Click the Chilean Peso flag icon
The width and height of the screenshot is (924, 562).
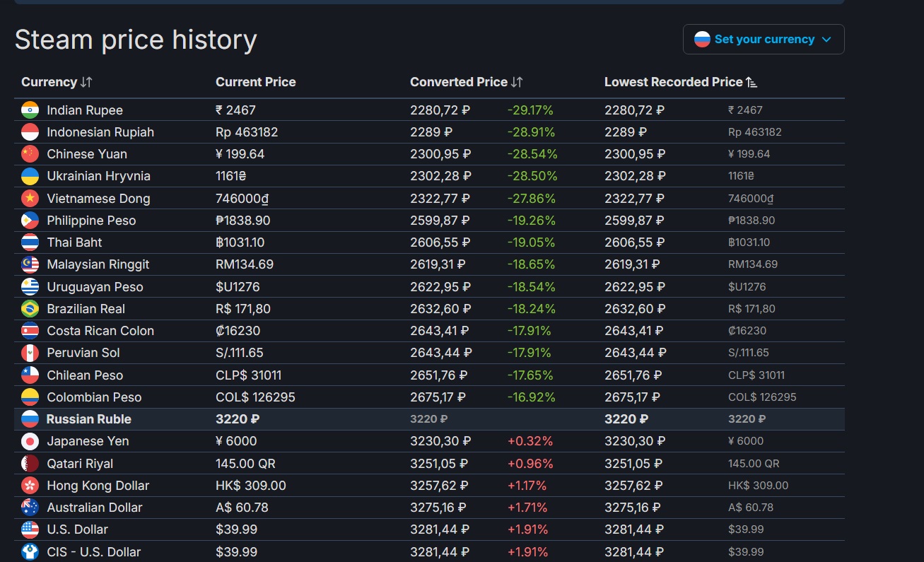(x=30, y=375)
